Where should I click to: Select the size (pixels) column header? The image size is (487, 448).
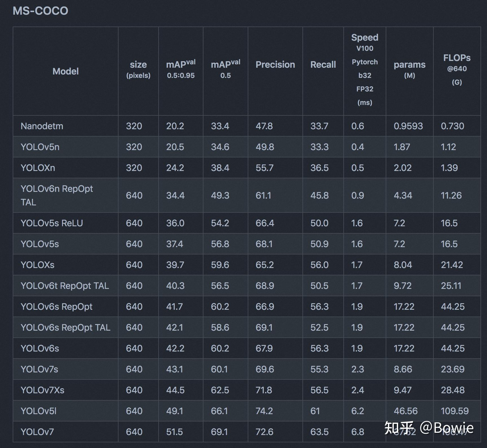[138, 69]
